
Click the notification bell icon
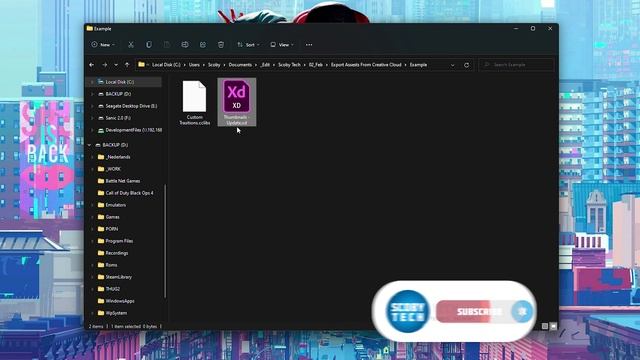click(x=522, y=311)
